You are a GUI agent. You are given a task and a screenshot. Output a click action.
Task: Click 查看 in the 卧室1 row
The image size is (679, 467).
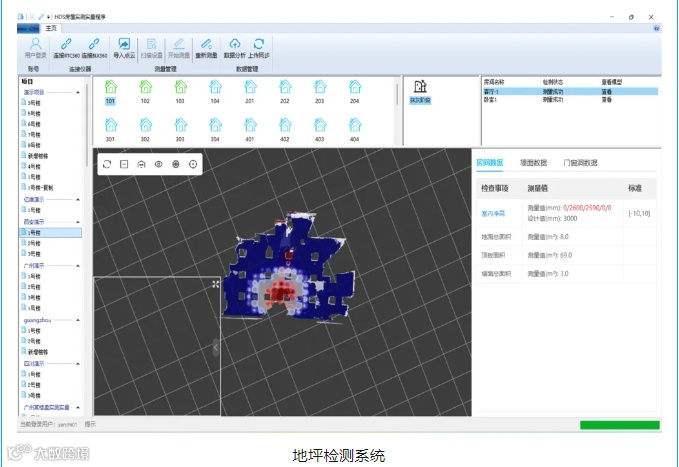coord(607,100)
